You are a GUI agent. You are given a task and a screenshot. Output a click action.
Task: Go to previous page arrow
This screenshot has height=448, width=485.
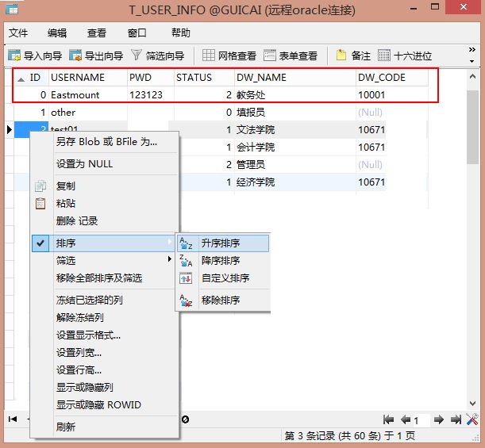(x=406, y=419)
